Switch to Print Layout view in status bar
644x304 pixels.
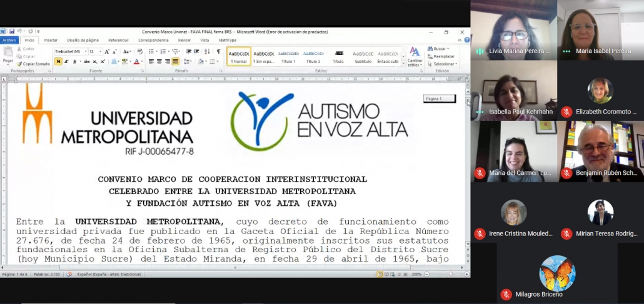pos(380,274)
